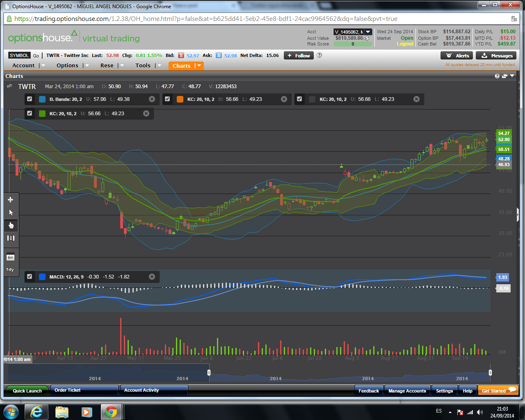This screenshot has width=525, height=420.
Task: Click the blue B buy icon at Ask
Action: click(219, 55)
